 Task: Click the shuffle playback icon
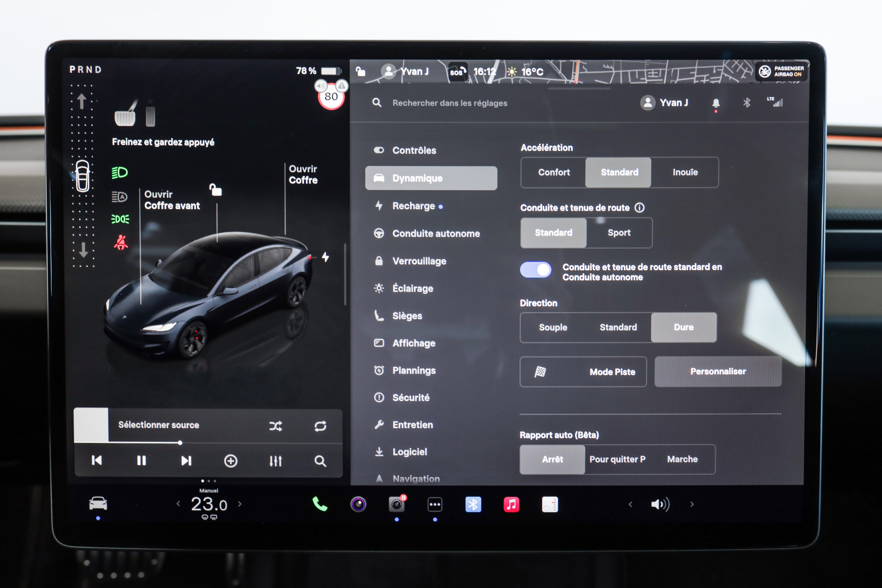276,426
